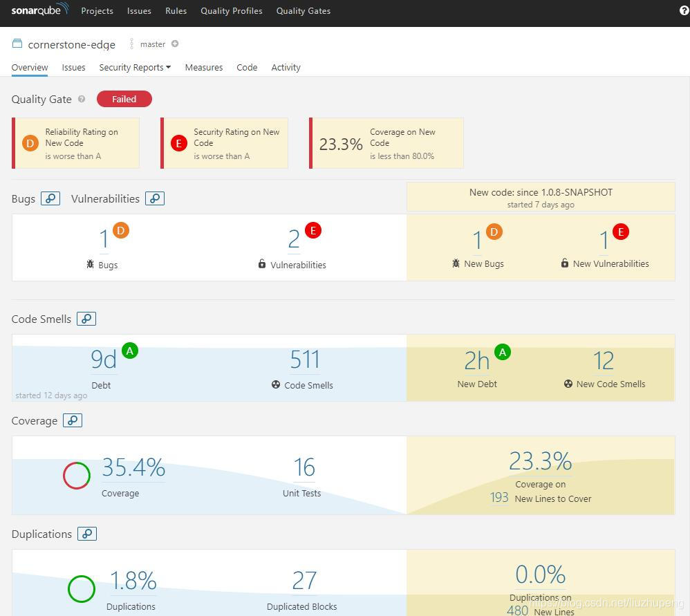Click the 1 Bugs count
The height and width of the screenshot is (616, 690).
104,239
